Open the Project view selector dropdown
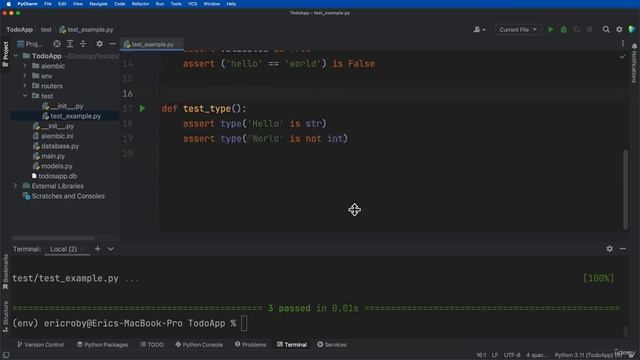The image size is (640, 360). coord(30,44)
